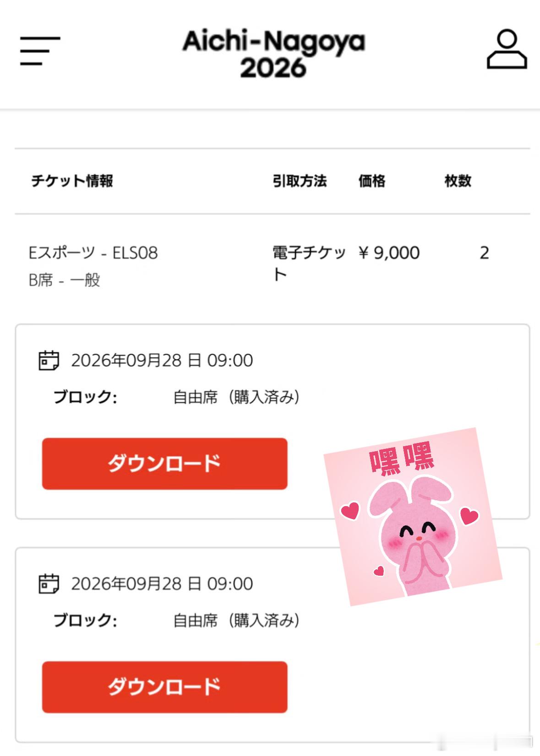Click the Eスポーツ - ELS08 ticket name
The image size is (540, 756).
click(93, 253)
